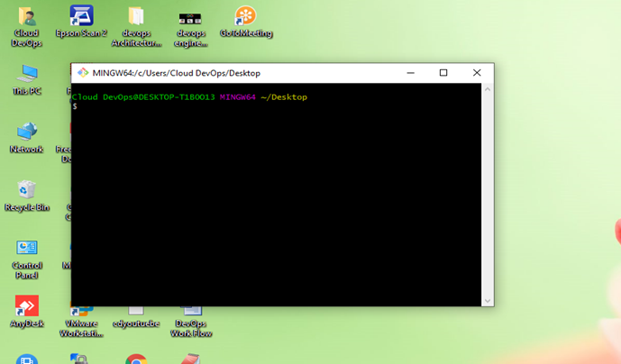Click the devops engine file icon
This screenshot has height=364, width=621.
190,18
